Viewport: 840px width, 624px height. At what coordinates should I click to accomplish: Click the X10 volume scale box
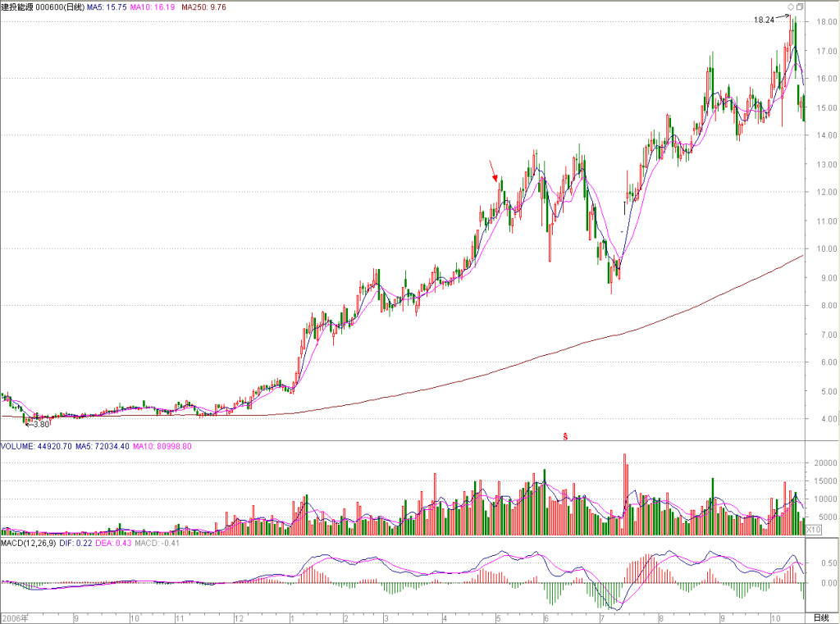(813, 530)
